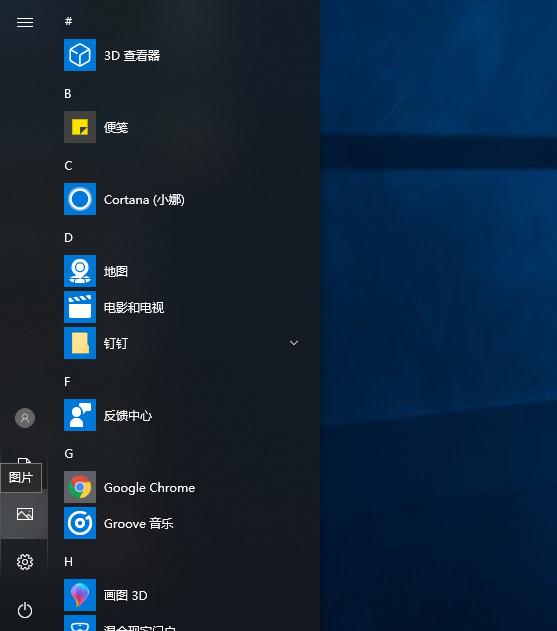Open the hamburger menu in Start
Viewport: 557px width, 631px height.
pyautogui.click(x=25, y=23)
